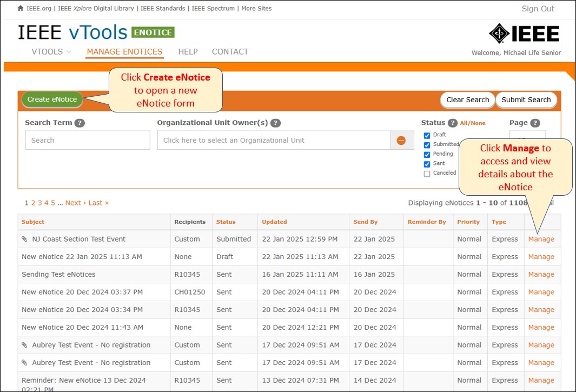Open the IEEE Spectrum link
Screen dimensions: 576x392
point(213,8)
